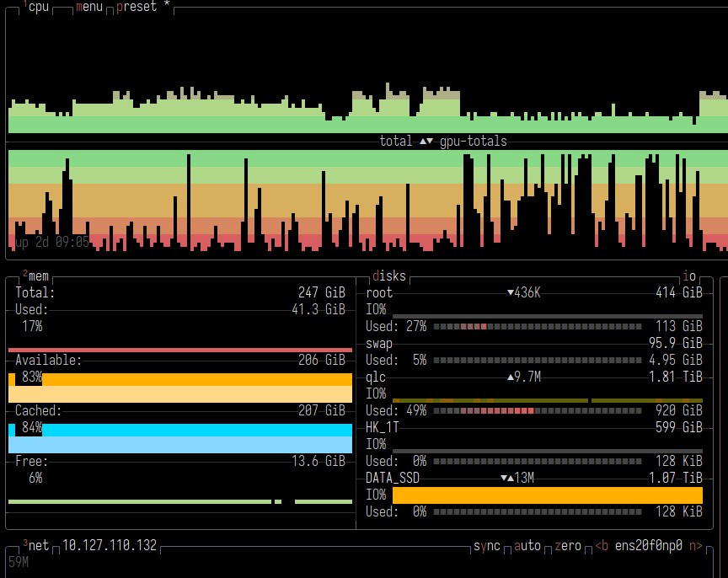
Task: Click zero to reset net counters
Action: tap(568, 546)
